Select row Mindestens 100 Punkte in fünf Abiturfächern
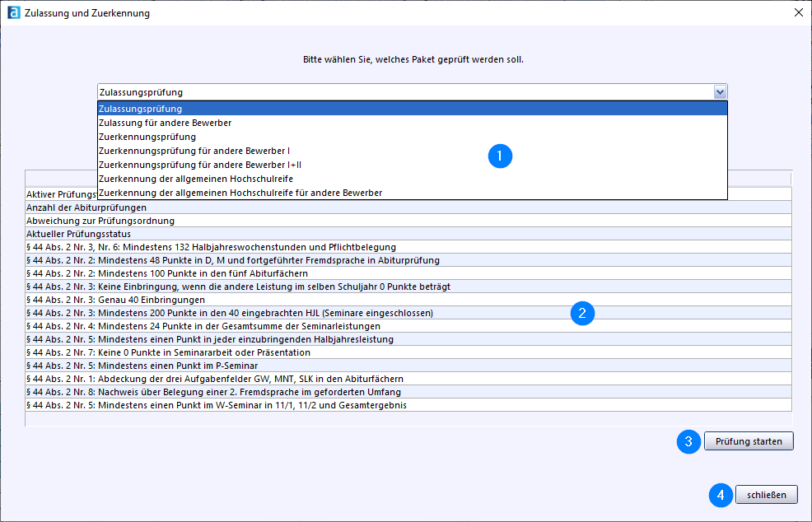812x522 pixels. (408, 273)
